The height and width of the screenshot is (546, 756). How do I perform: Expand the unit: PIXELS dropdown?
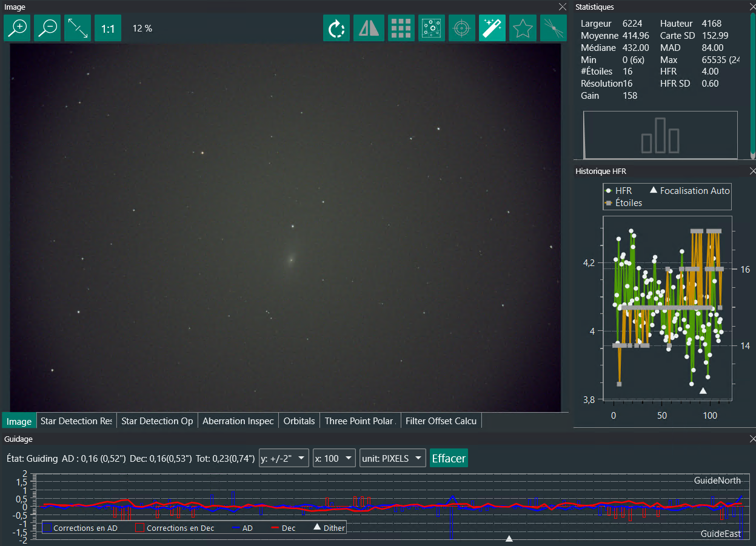392,458
